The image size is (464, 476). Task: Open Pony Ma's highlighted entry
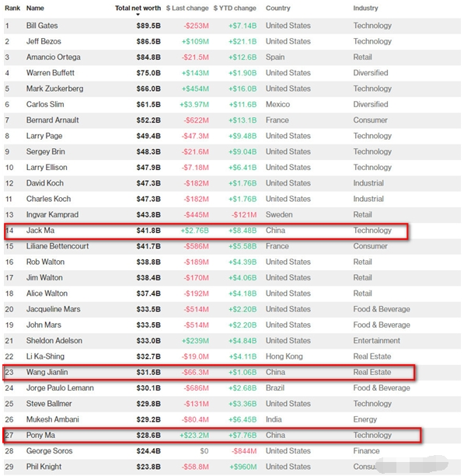click(212, 436)
